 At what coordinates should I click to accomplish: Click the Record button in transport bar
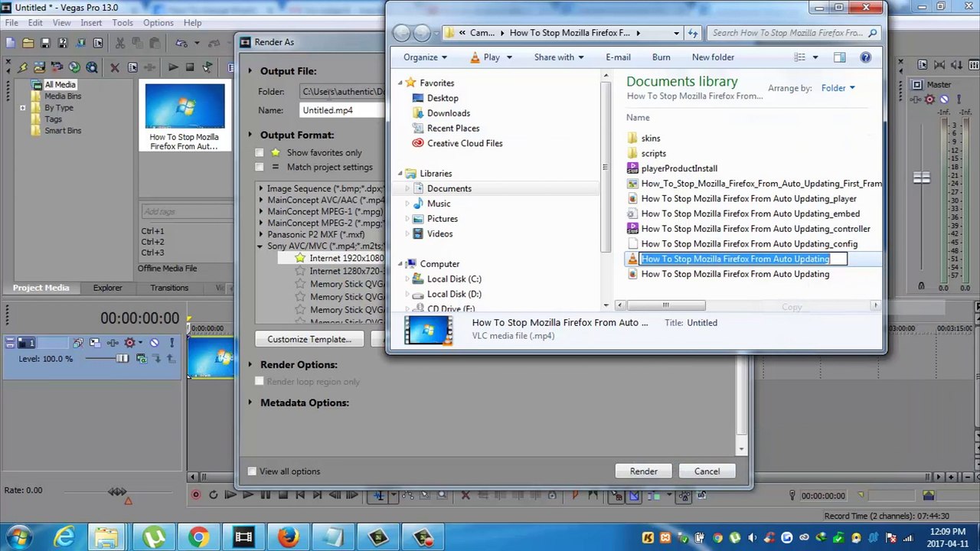pos(196,495)
